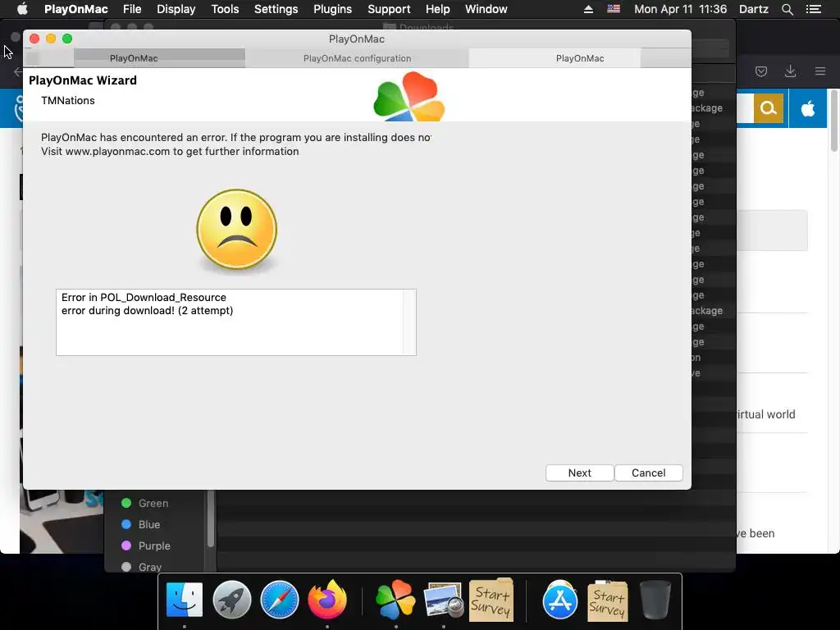This screenshot has width=840, height=630.
Task: Click the Dartz user name in menu bar
Action: click(753, 9)
